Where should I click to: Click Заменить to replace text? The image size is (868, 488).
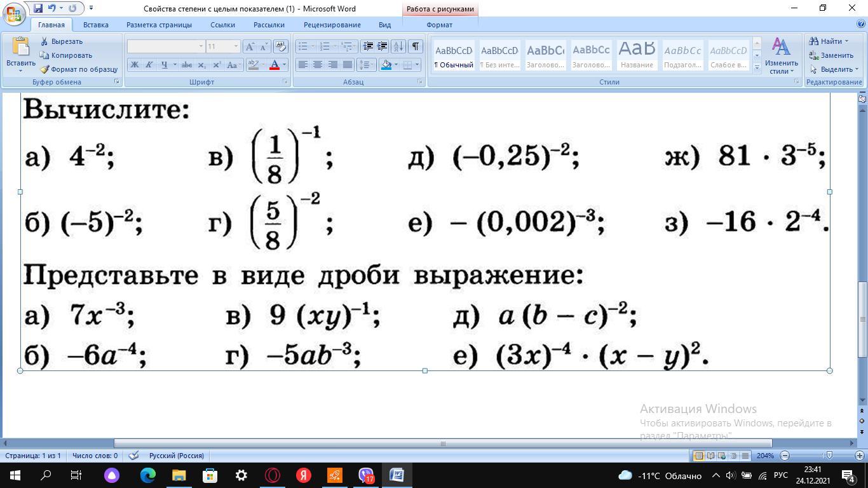pos(832,55)
